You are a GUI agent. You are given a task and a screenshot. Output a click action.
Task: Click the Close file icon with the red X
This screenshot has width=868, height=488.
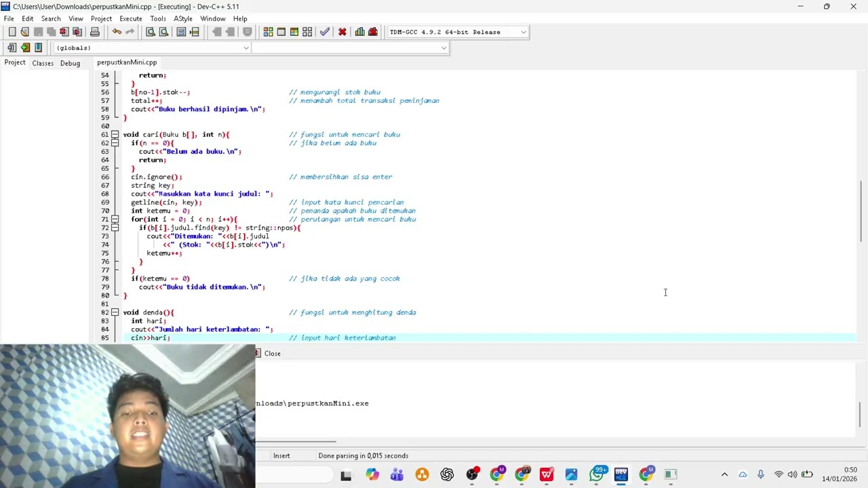[x=64, y=32]
